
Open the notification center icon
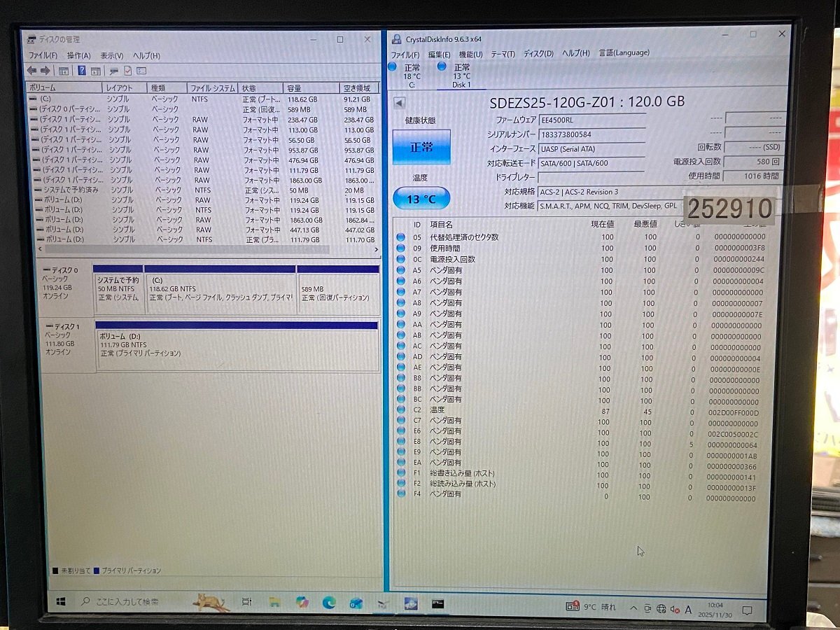pos(748,610)
